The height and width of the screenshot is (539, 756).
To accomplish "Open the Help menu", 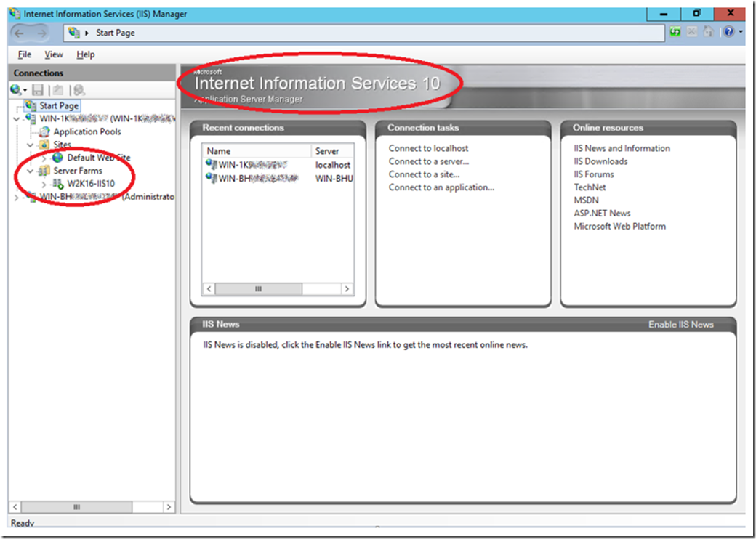I will 85,54.
